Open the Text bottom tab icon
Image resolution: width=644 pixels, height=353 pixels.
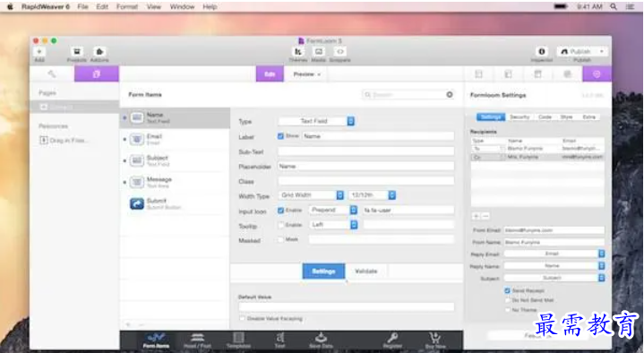(x=279, y=340)
